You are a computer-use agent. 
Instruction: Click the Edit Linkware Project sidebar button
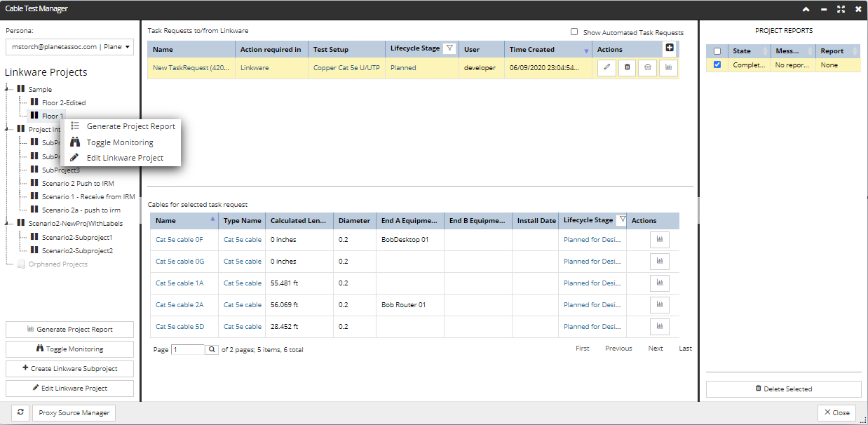69,389
